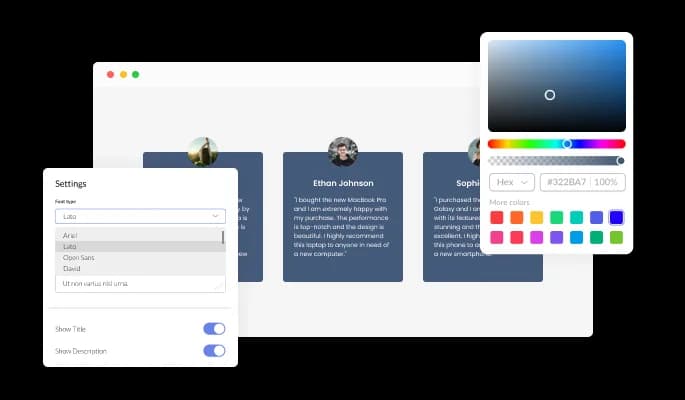This screenshot has height=400, width=685.
Task: Pick the green swatch in the first row
Action: coord(557,217)
